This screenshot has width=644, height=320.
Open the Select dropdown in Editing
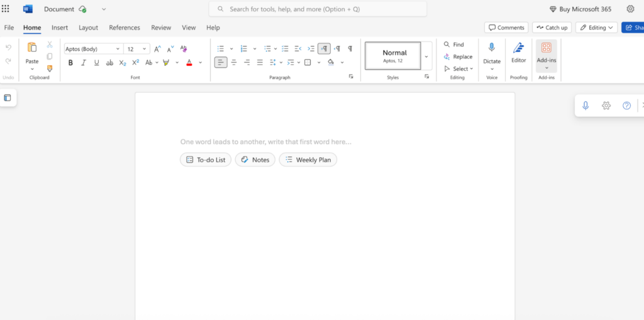point(458,69)
